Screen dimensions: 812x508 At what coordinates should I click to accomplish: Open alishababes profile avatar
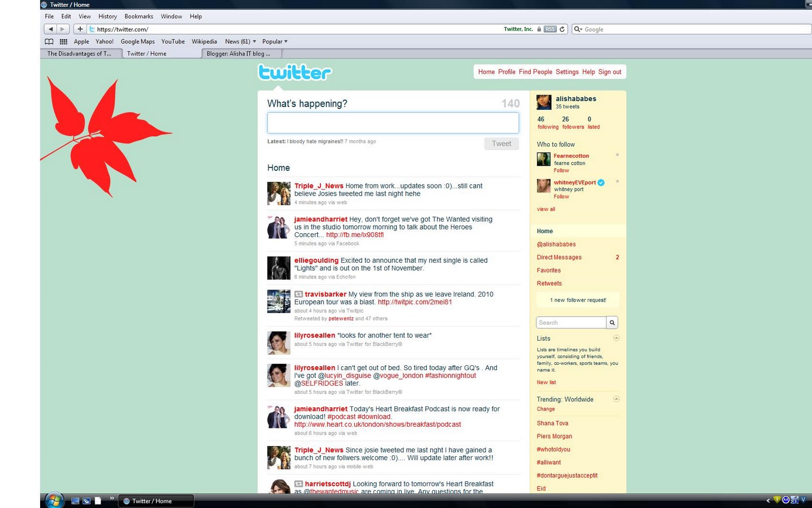[x=544, y=102]
